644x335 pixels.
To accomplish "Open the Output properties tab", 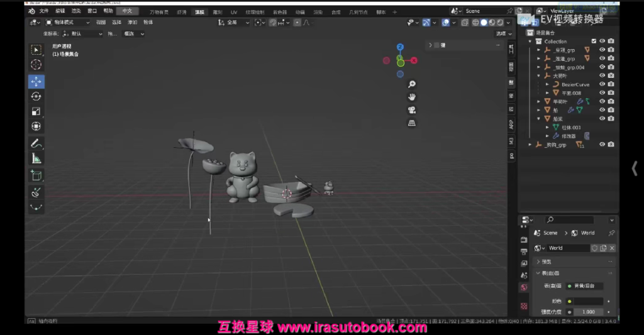I will point(524,251).
